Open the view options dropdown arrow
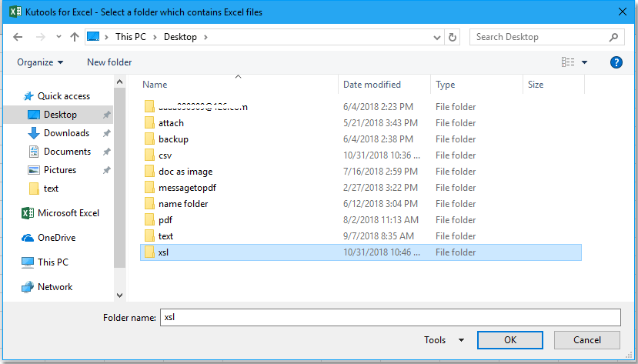The height and width of the screenshot is (364, 638). 585,62
